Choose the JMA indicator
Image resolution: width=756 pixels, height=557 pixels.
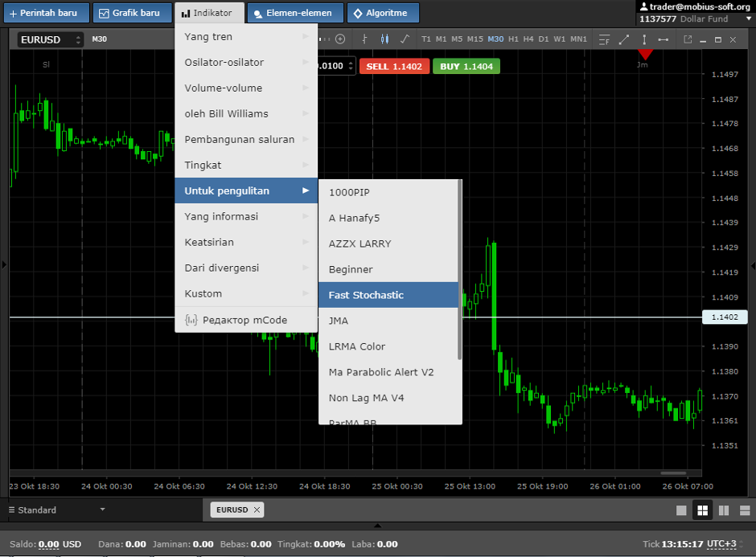point(388,321)
